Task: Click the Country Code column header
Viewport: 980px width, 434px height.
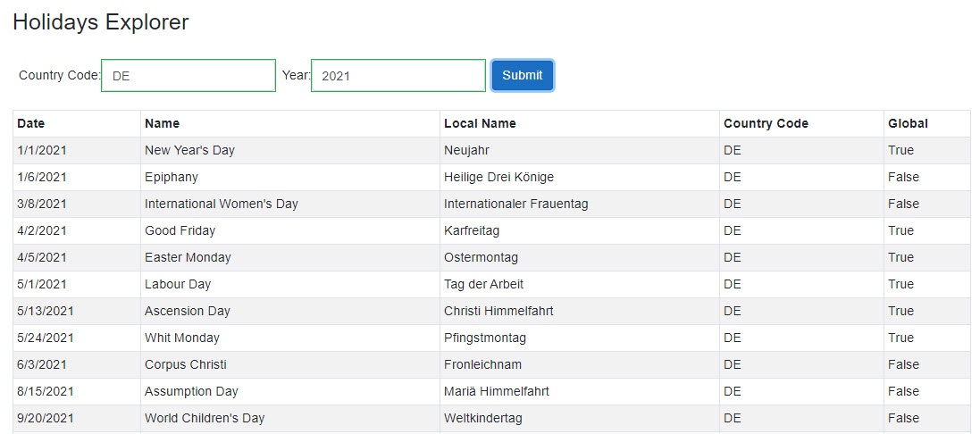Action: (766, 123)
